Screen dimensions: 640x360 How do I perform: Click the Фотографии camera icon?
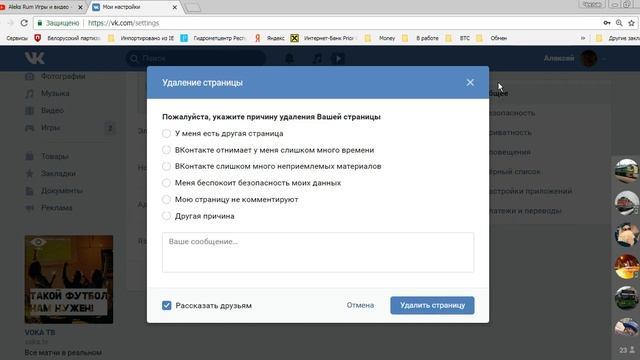pyautogui.click(x=29, y=76)
